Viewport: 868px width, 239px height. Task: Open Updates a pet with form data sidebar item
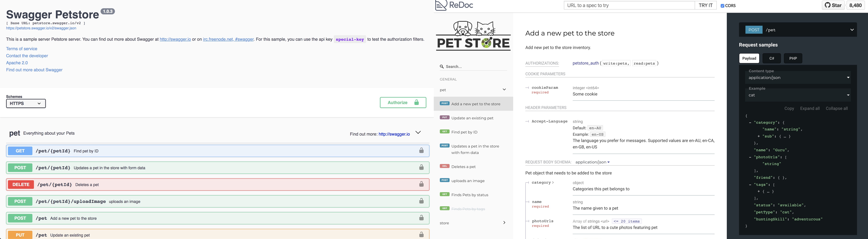[473, 149]
